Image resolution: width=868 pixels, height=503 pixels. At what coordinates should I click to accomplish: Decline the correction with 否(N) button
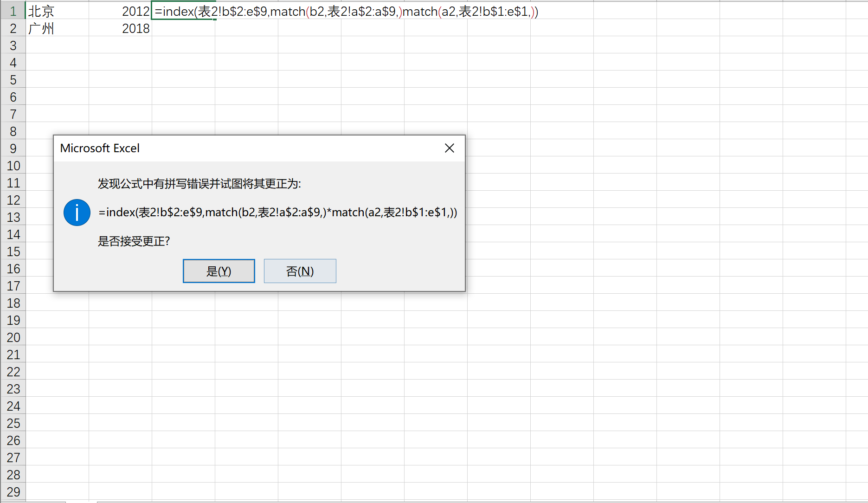click(300, 271)
